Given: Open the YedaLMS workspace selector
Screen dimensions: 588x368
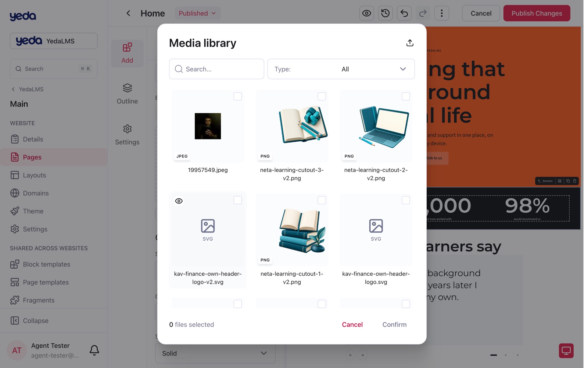Looking at the screenshot, I should tap(54, 41).
